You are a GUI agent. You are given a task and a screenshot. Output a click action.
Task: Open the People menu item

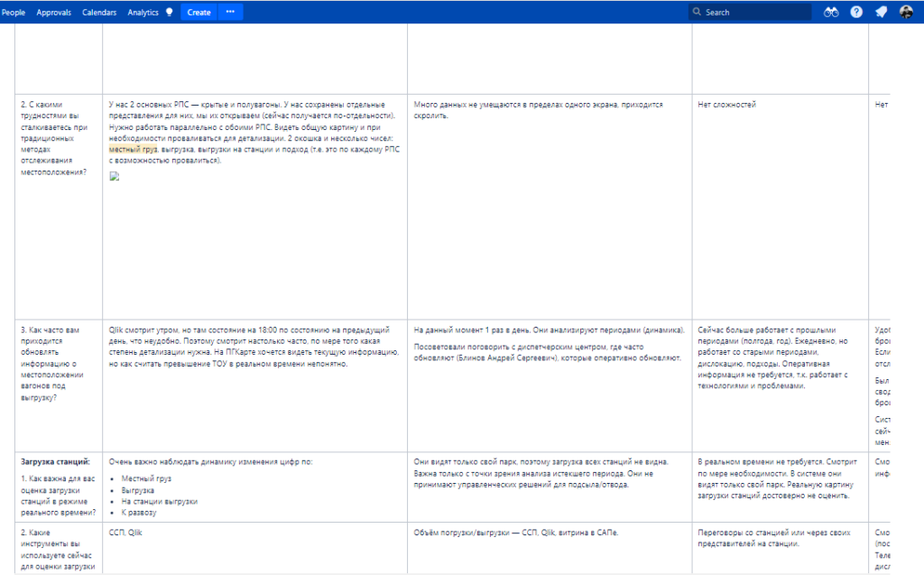coord(14,13)
